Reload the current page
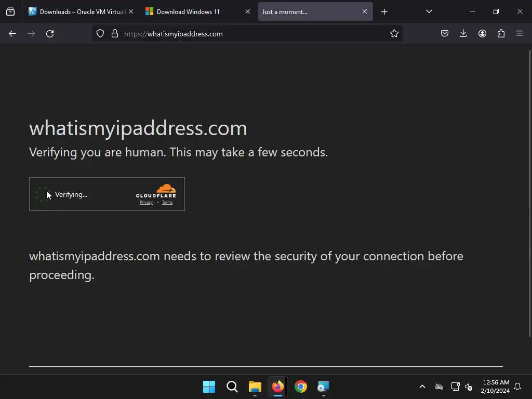Screen dimensions: 532x399 (50, 34)
